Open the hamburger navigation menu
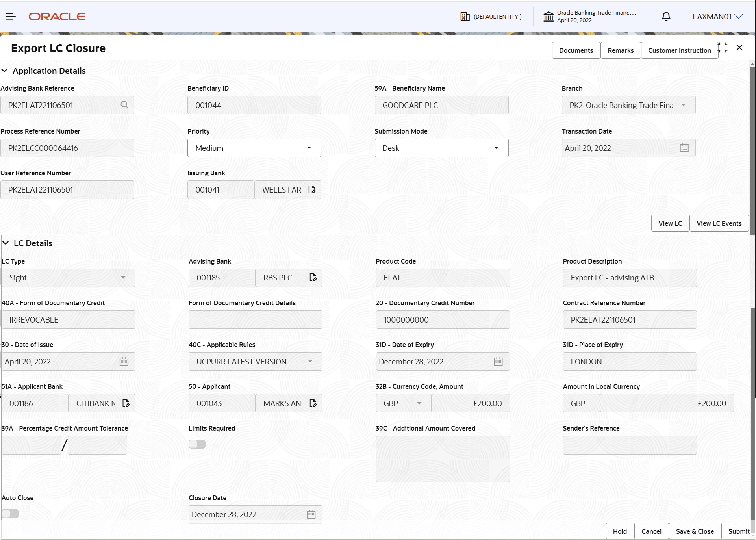Viewport: 756px width, 540px height. [10, 16]
